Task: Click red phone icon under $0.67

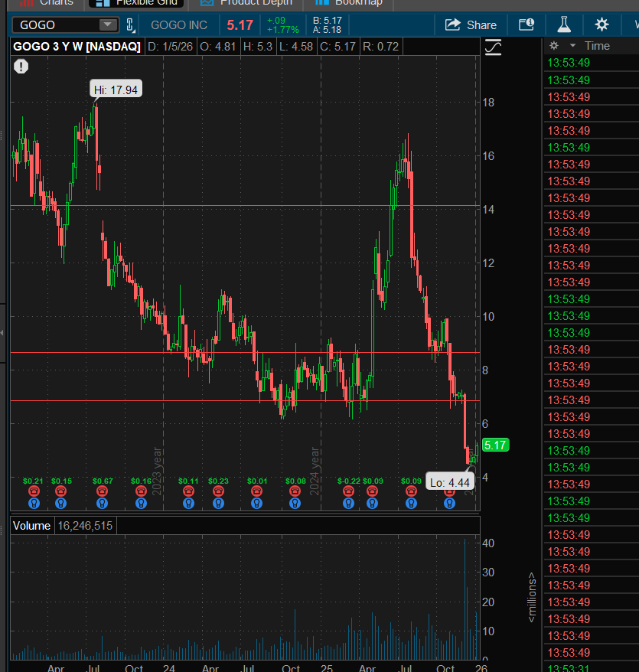Action: [x=102, y=491]
